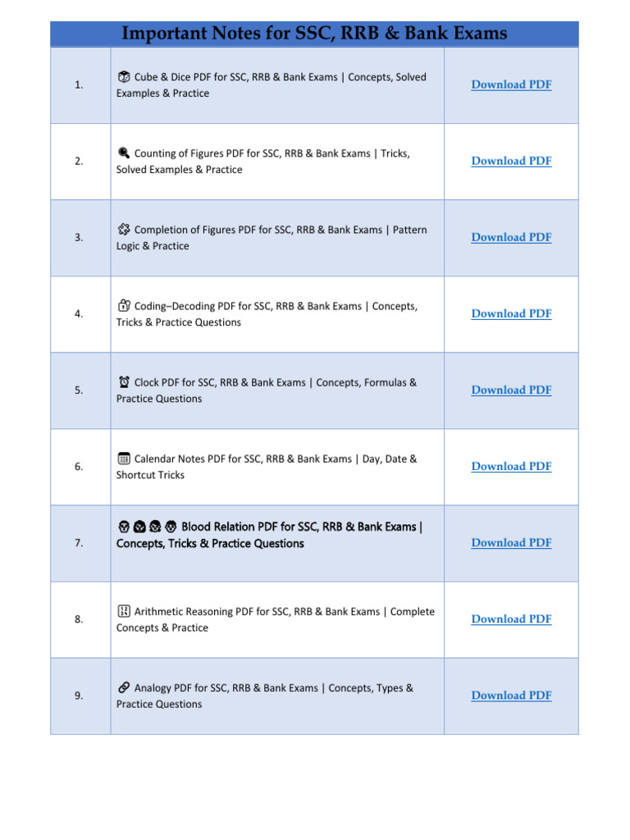Click the numbers icon beside Arithmetic Reasoning PDF
This screenshot has width=630, height=840.
(124, 611)
